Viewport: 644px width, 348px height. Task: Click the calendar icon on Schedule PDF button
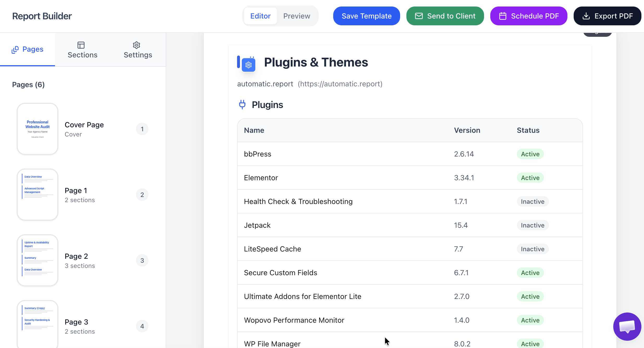pyautogui.click(x=503, y=16)
